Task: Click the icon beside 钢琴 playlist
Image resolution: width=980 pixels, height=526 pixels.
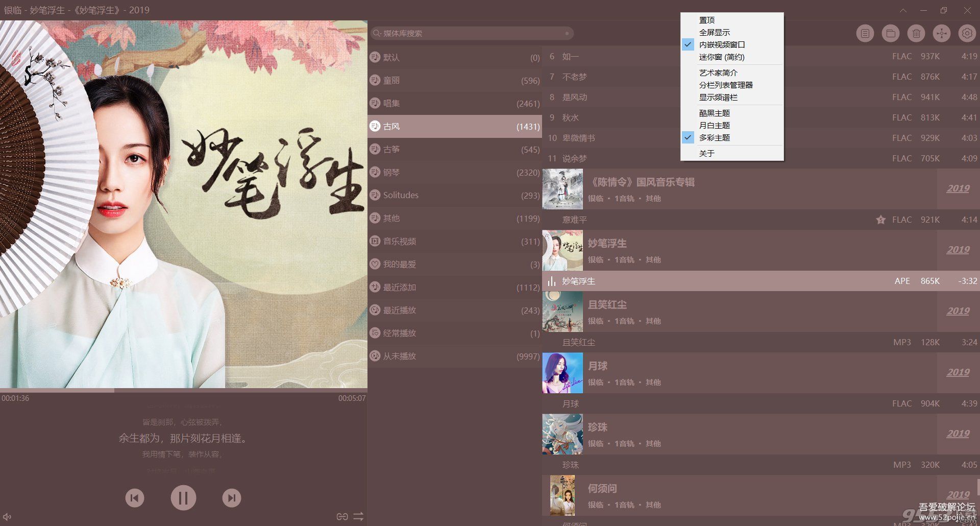Action: pos(375,172)
